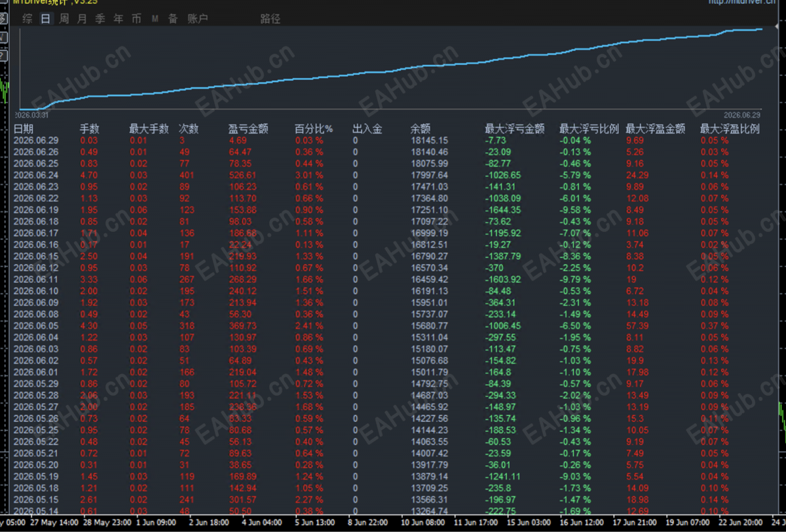Click the balance value 15011.79
Image resolution: width=786 pixels, height=532 pixels.
click(430, 373)
